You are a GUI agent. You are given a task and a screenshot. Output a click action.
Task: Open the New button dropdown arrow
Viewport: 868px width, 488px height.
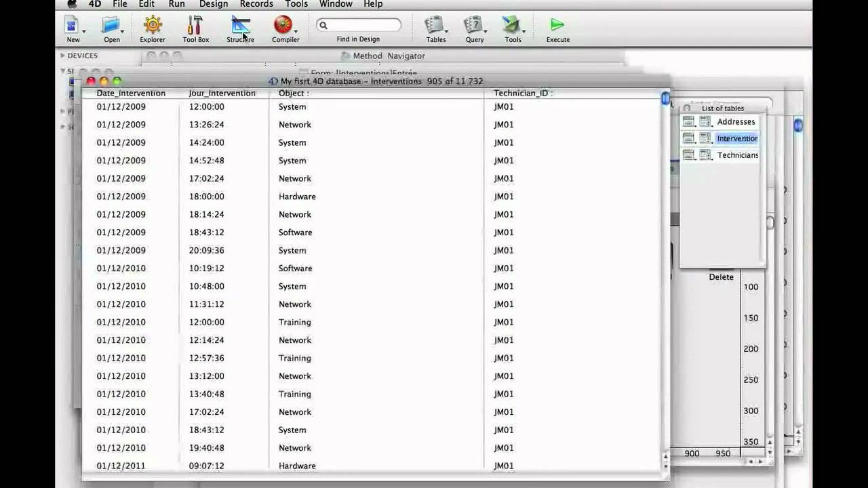(84, 31)
